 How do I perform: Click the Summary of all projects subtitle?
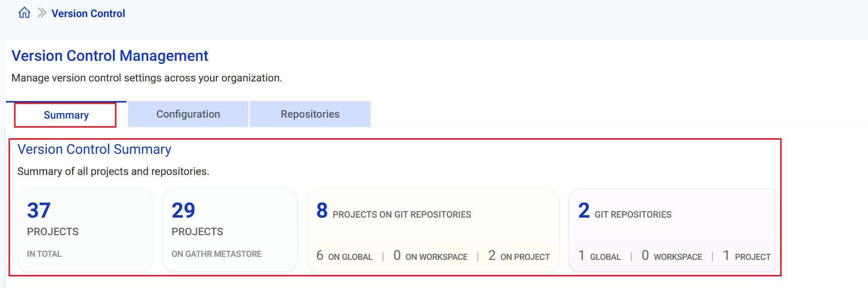pyautogui.click(x=113, y=171)
